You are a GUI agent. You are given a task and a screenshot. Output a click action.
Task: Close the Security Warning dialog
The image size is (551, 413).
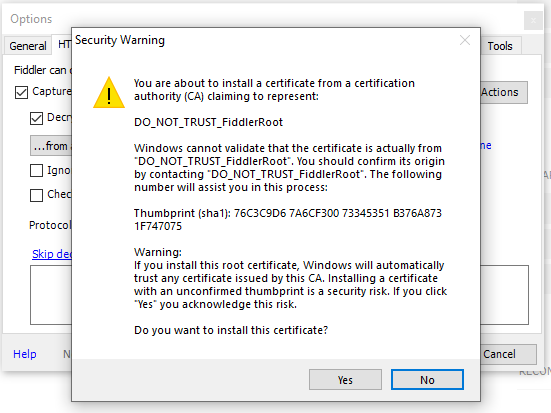[x=465, y=40]
